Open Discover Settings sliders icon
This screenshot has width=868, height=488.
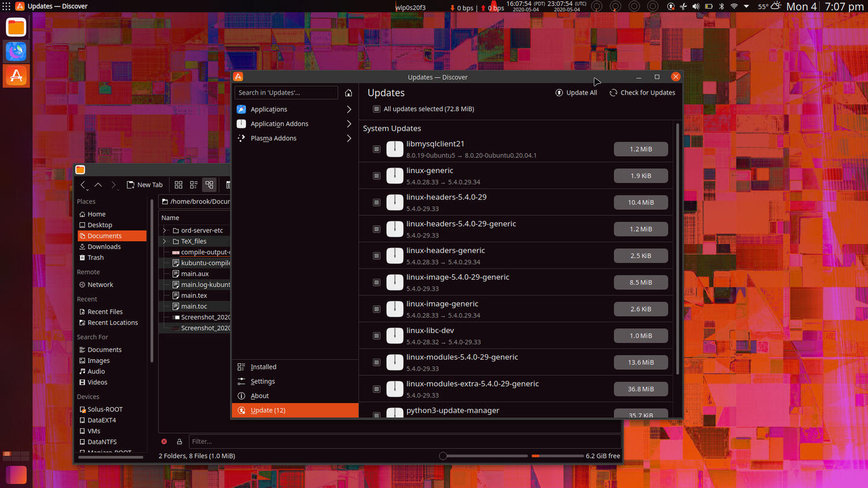pyautogui.click(x=241, y=381)
